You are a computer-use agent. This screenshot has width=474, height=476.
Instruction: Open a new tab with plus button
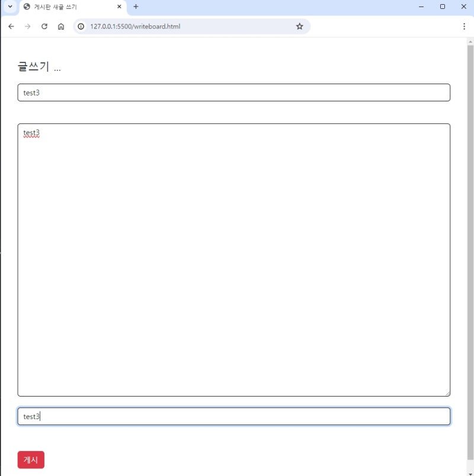coord(136,7)
